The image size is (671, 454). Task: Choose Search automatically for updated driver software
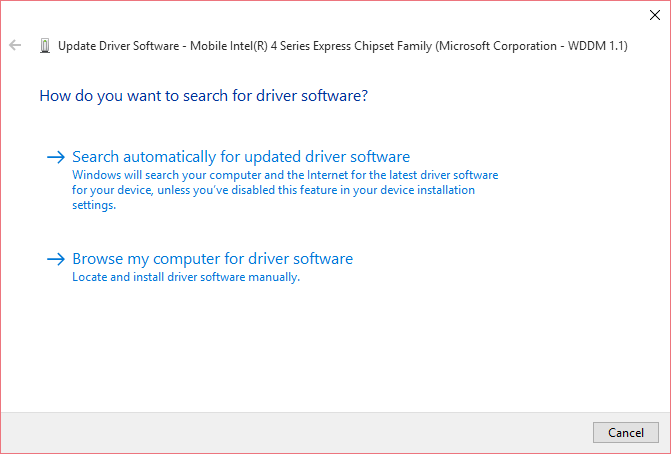pyautogui.click(x=241, y=157)
